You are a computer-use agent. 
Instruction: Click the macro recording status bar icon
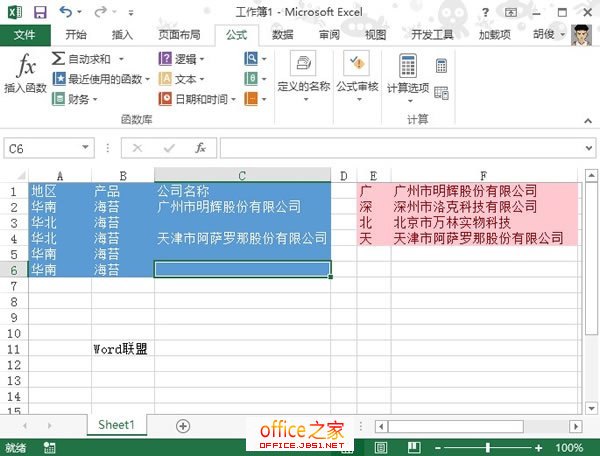[x=49, y=448]
